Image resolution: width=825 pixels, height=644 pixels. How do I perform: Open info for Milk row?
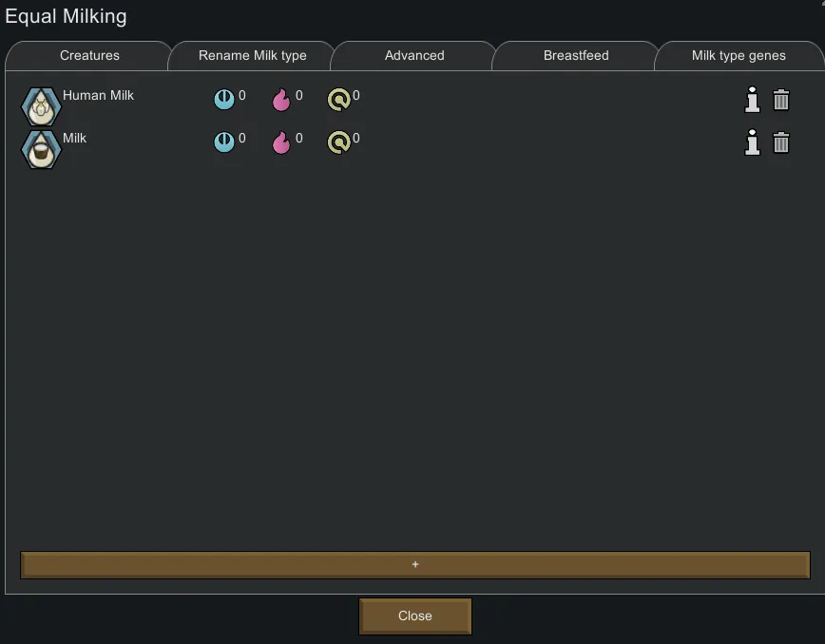753,142
